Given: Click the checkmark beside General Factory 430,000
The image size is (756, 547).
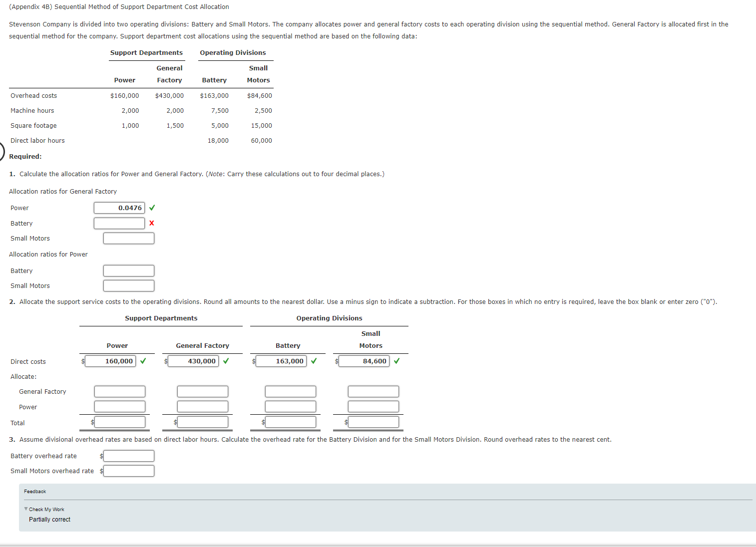Looking at the screenshot, I should [225, 361].
